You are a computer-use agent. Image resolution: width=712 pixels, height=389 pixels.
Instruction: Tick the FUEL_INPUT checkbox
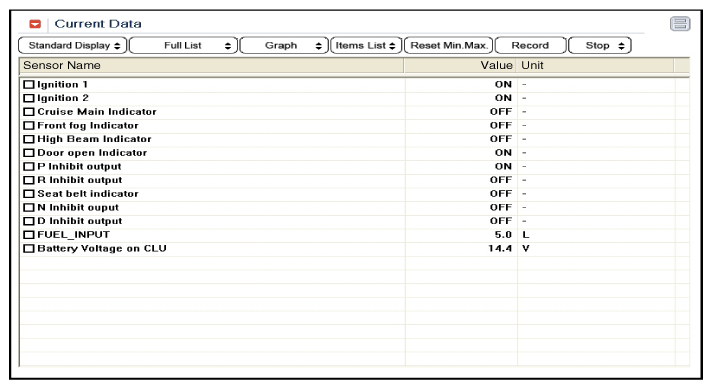point(29,235)
